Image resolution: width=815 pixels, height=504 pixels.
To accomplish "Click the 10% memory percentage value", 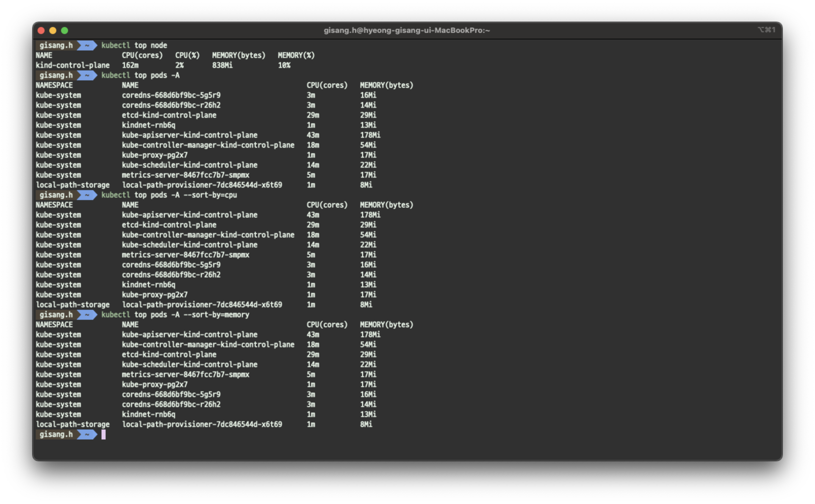I will coord(284,65).
